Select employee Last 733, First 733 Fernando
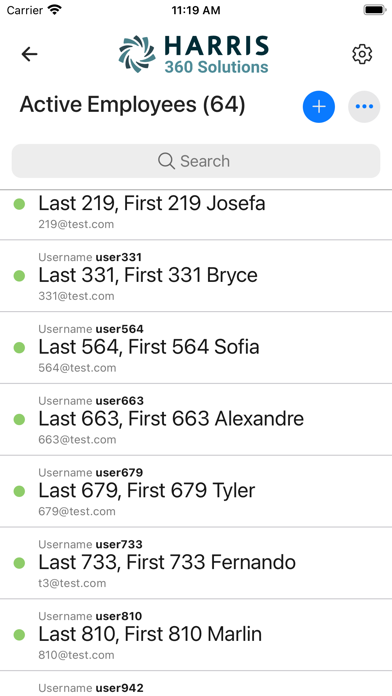The image size is (392, 696). click(196, 563)
